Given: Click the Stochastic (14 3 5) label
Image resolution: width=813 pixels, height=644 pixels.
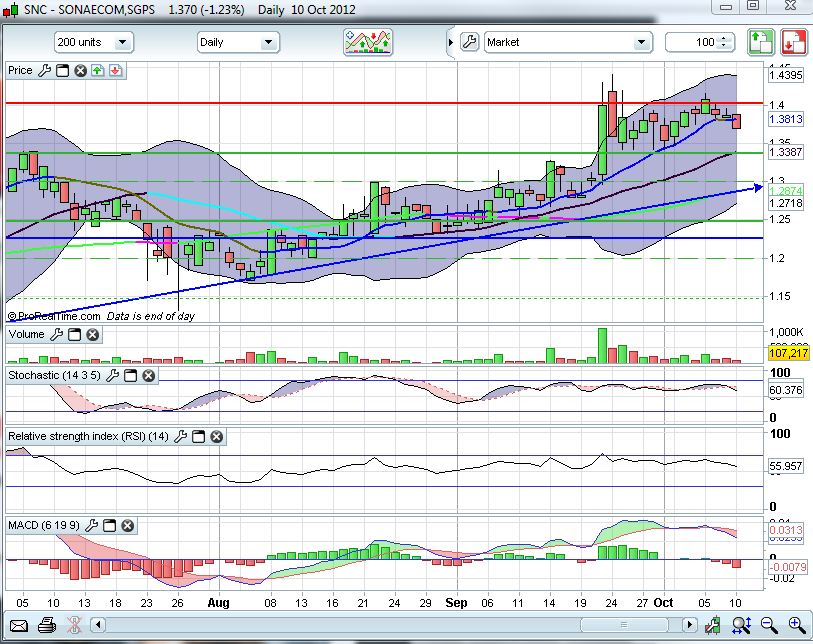Looking at the screenshot, I should point(54,375).
